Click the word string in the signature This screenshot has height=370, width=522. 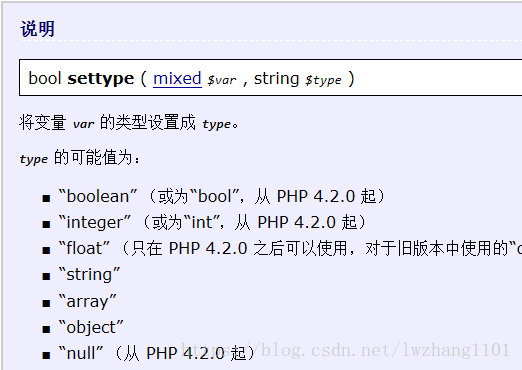276,79
